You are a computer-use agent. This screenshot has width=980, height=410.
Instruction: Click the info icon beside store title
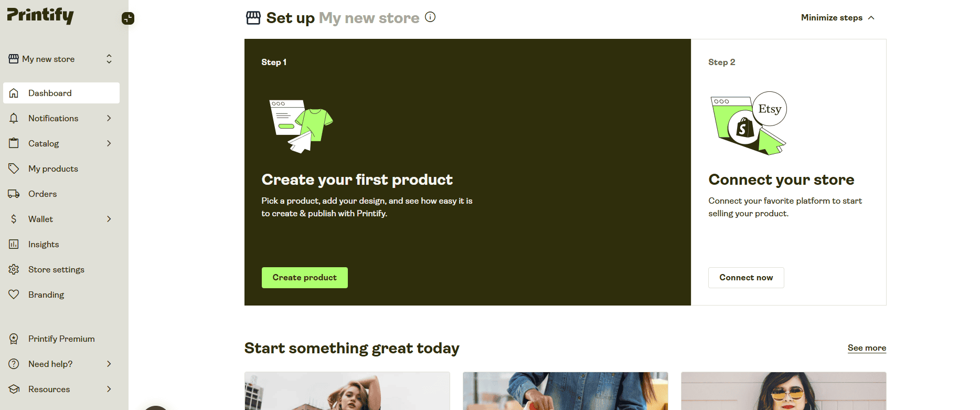(430, 17)
